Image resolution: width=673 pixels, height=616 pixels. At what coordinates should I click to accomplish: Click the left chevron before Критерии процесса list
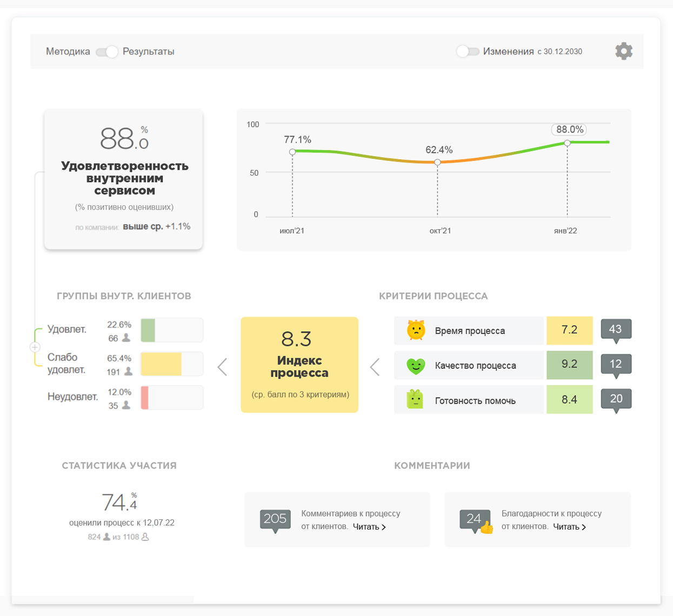pyautogui.click(x=375, y=367)
